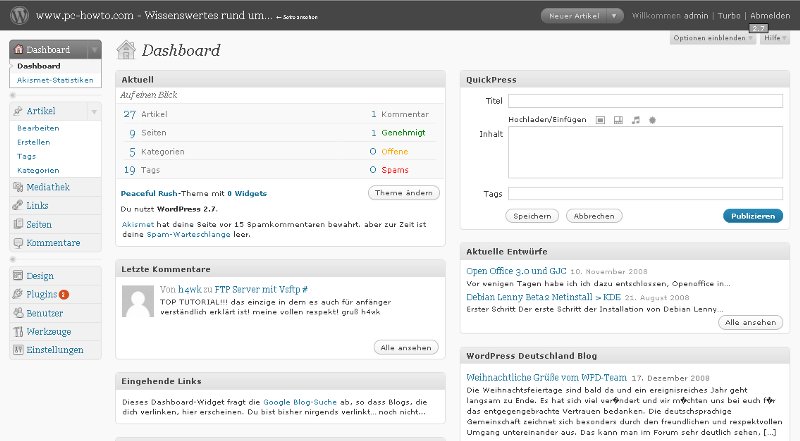Expand Optionen einblenden panel
800x441 pixels.
click(x=713, y=38)
